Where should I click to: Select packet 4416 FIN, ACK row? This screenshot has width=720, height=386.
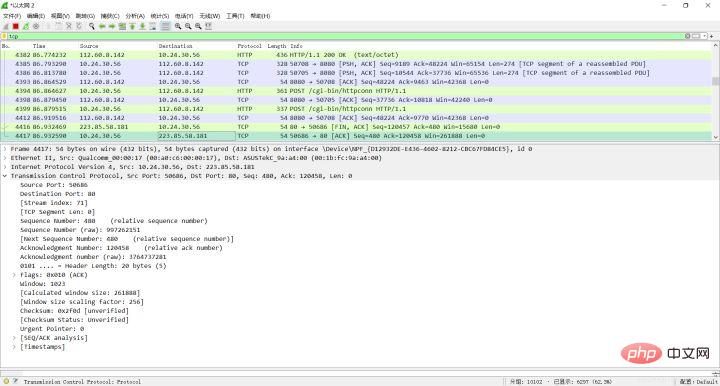tap(356, 127)
